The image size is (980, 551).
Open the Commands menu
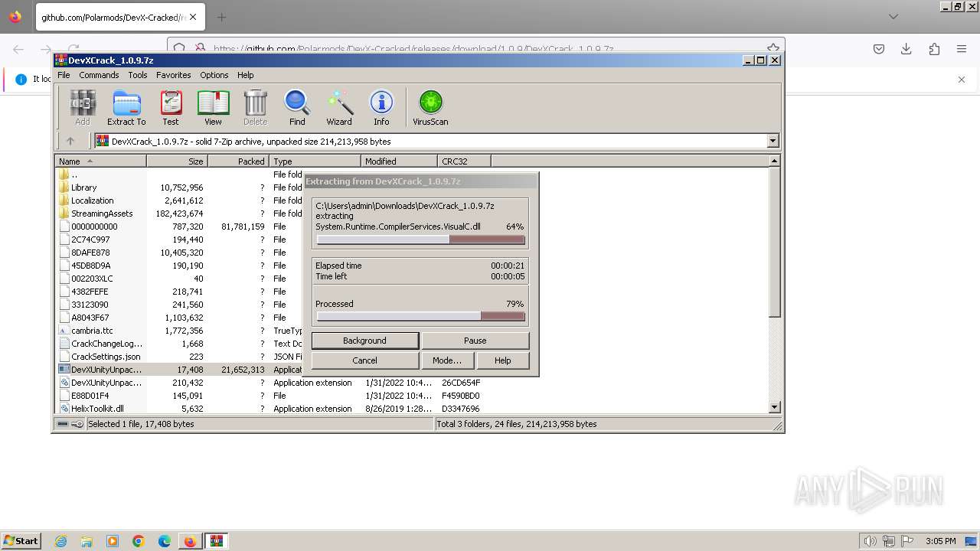pyautogui.click(x=99, y=75)
